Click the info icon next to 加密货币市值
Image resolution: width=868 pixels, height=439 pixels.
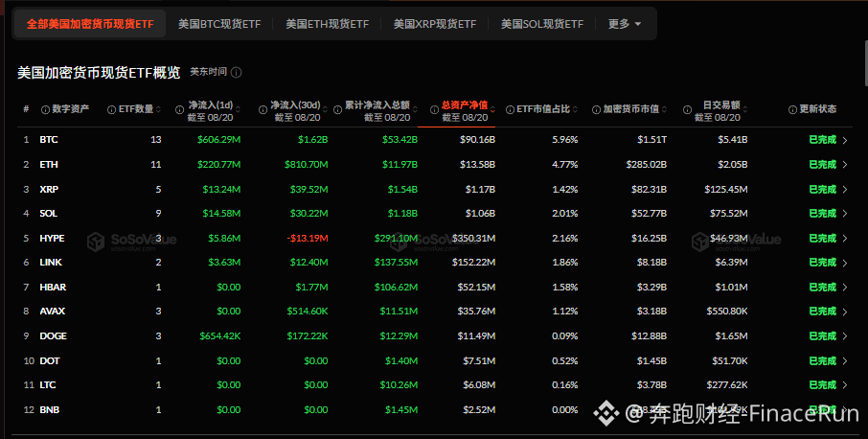(x=596, y=109)
